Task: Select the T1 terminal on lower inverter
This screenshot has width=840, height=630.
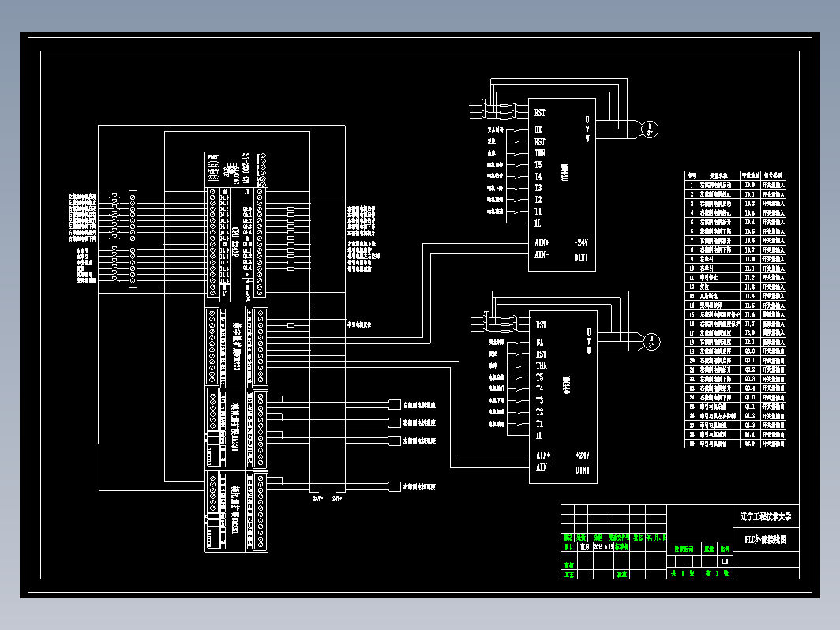Action: [539, 424]
